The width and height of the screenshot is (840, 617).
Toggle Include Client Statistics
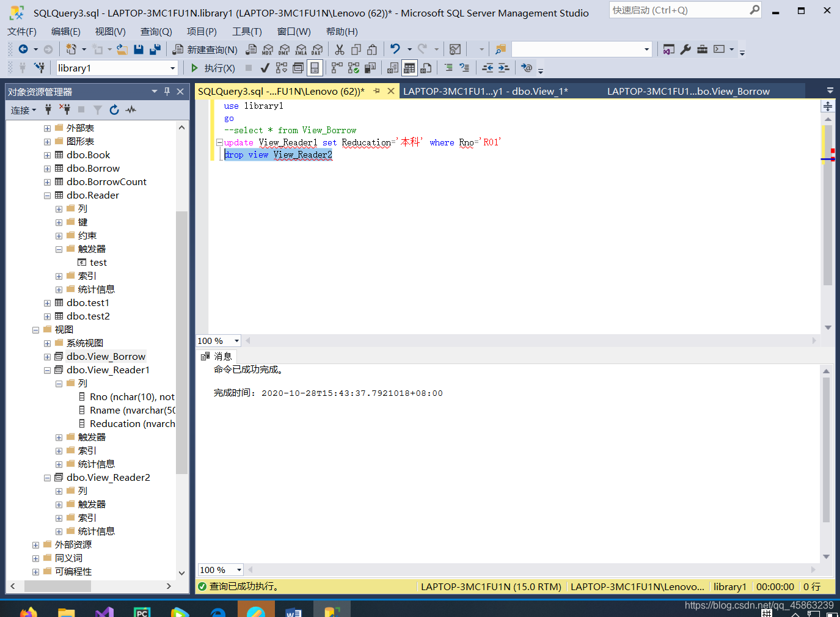pyautogui.click(x=370, y=68)
